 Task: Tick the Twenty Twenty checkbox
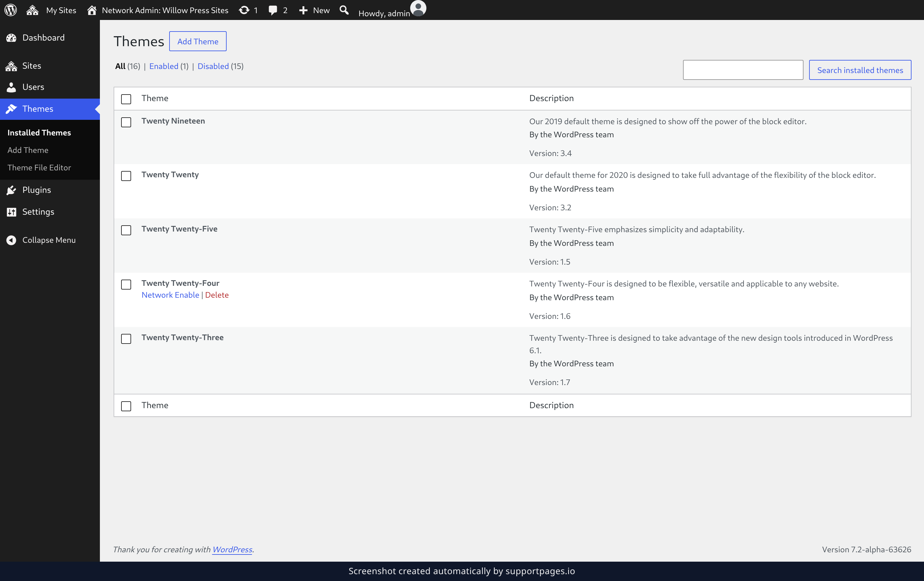point(126,176)
